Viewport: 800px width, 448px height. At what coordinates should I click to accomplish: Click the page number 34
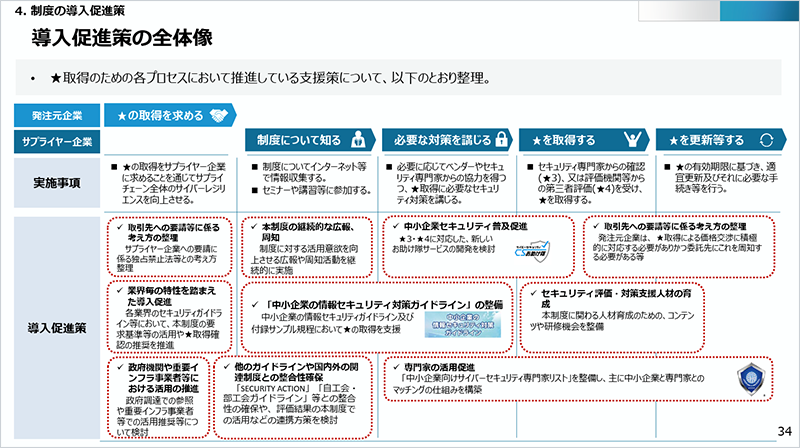784,431
